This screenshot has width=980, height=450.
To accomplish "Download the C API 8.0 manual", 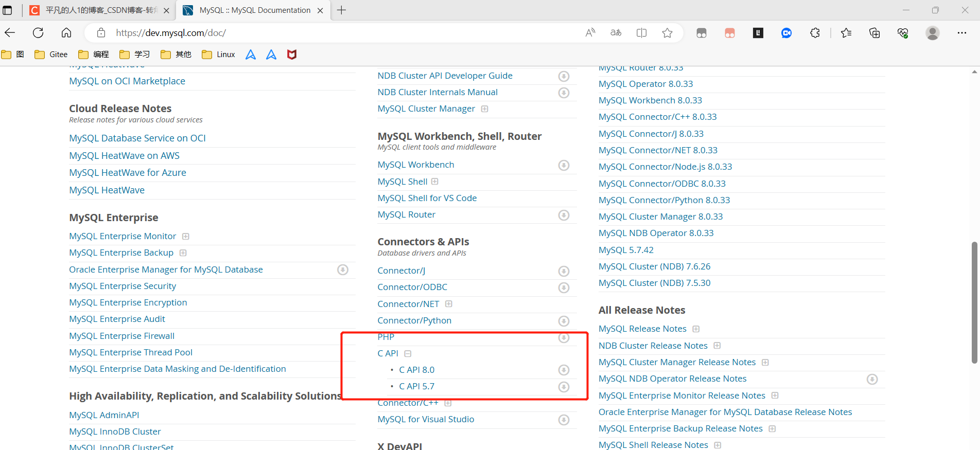I will [564, 370].
